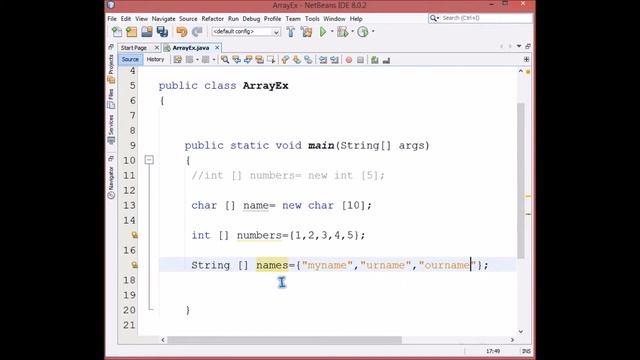Switch to Source view button
Screen dimensions: 640x360
point(130,60)
